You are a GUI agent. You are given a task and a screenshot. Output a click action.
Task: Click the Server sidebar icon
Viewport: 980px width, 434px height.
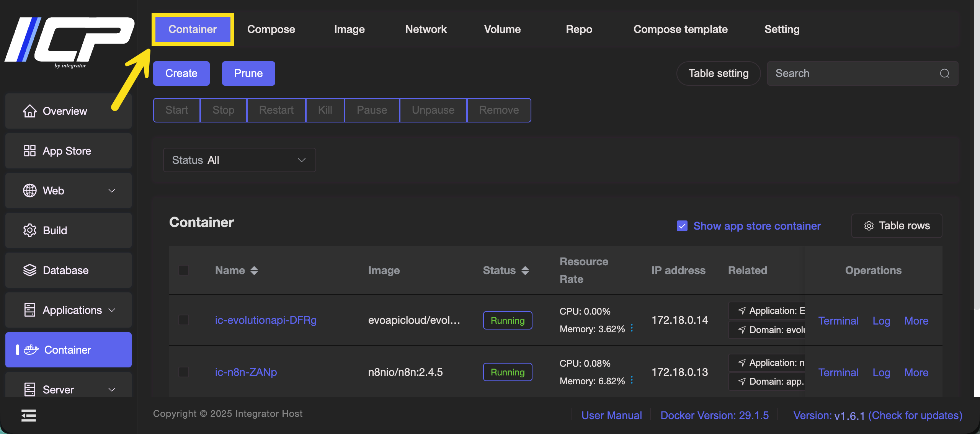coord(29,389)
